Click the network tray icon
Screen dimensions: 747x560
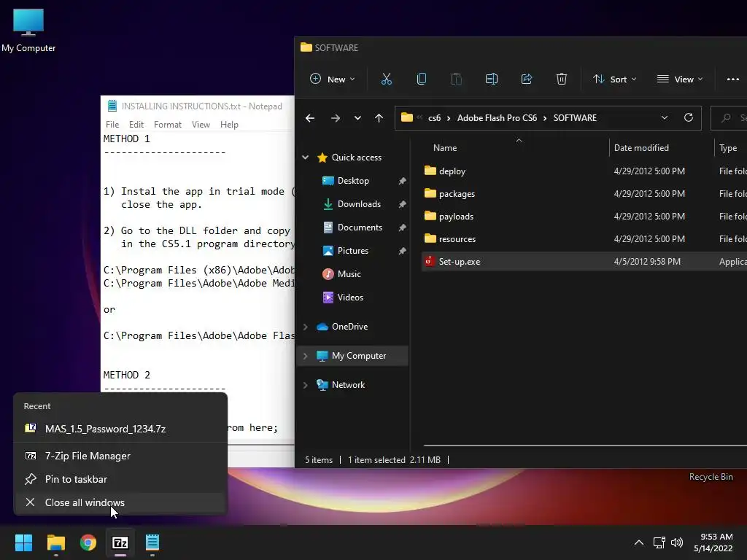click(659, 542)
